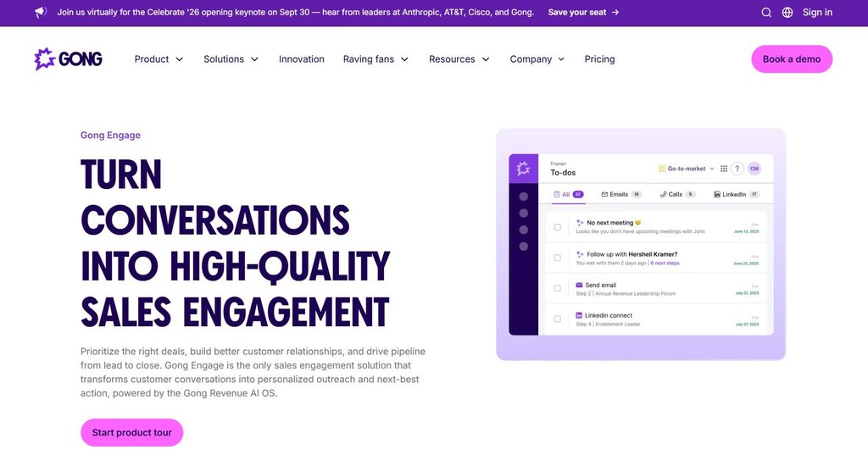Viewport: 868px width, 455px height.
Task: Click the Gong logo in header
Action: [68, 58]
